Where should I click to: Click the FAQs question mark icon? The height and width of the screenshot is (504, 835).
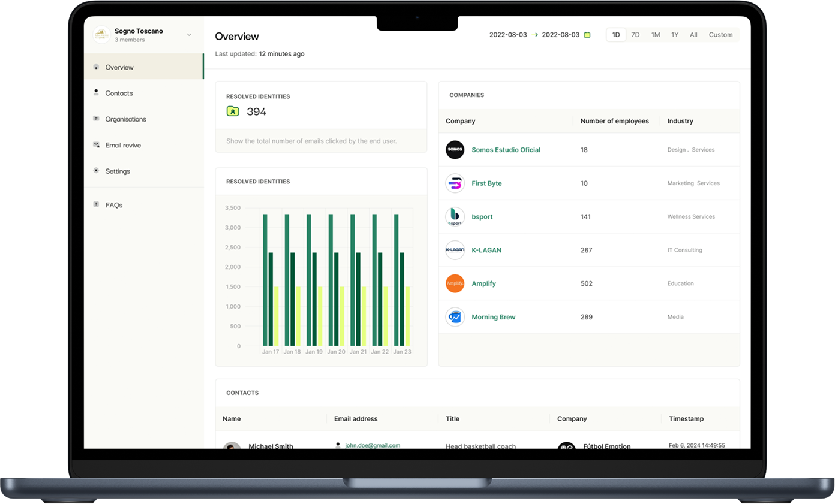(96, 205)
